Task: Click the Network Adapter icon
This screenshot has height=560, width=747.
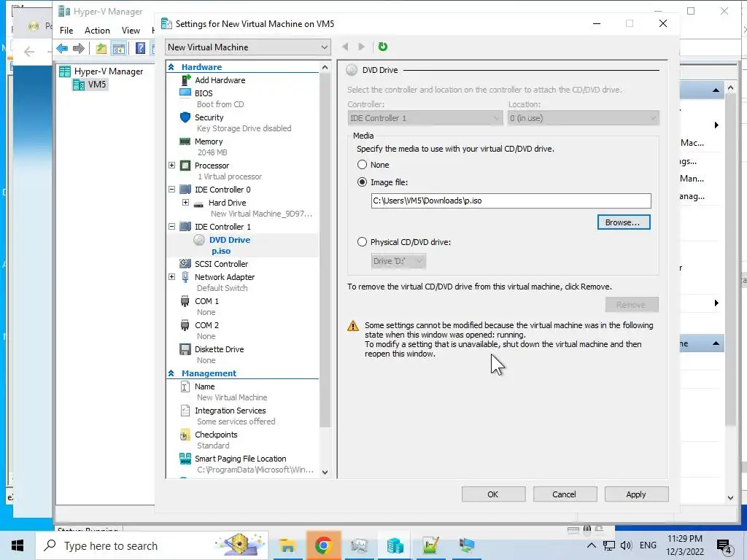Action: 185,276
